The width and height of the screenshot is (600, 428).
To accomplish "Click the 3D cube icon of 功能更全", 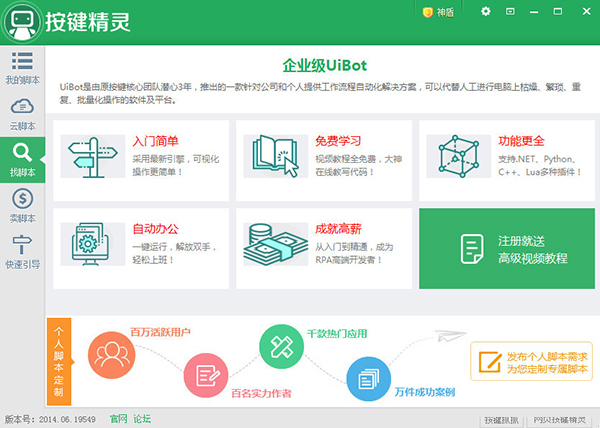I will coord(458,156).
